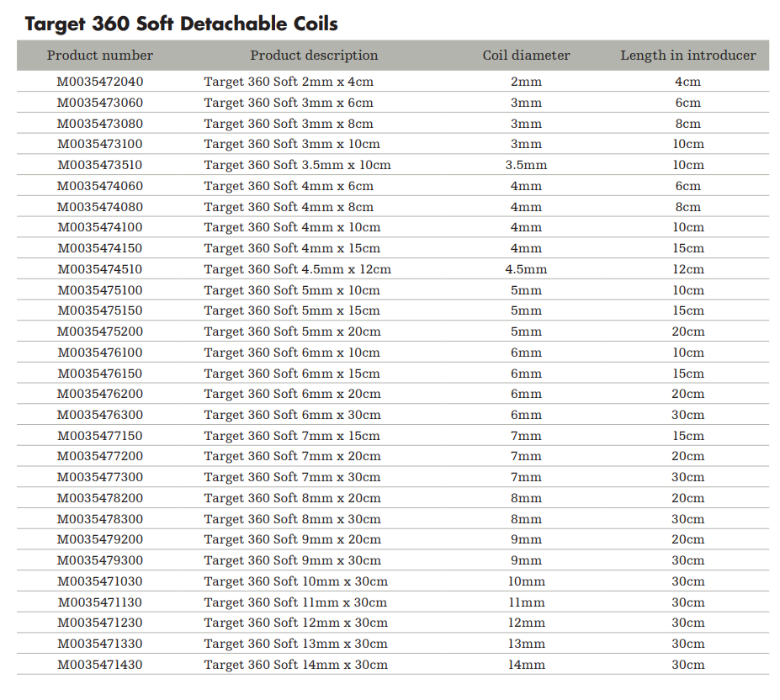The image size is (780, 700).
Task: Click description Target 360 Soft 3mm x 6cm
Action: 289,103
